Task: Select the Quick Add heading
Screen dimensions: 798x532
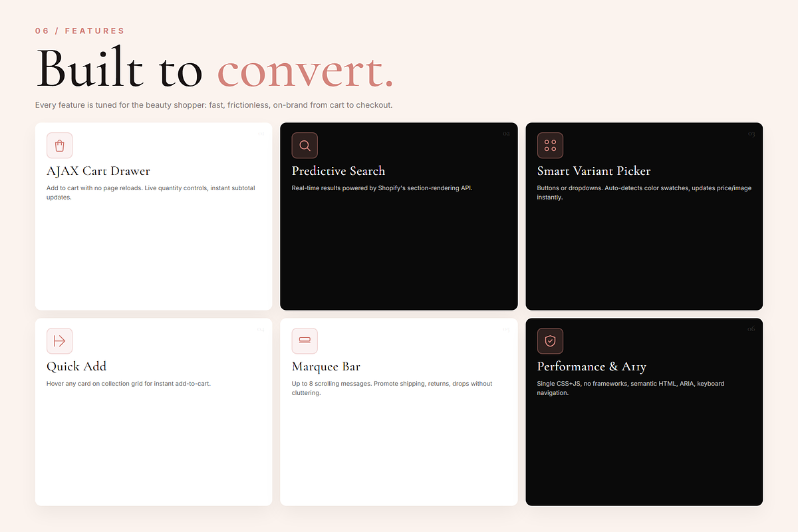Action: click(x=76, y=366)
